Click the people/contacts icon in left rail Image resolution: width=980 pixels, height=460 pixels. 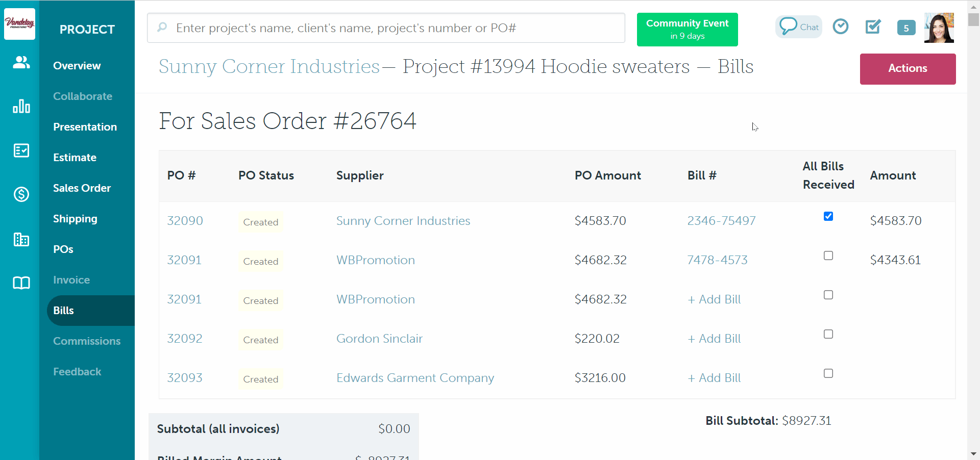coord(21,63)
